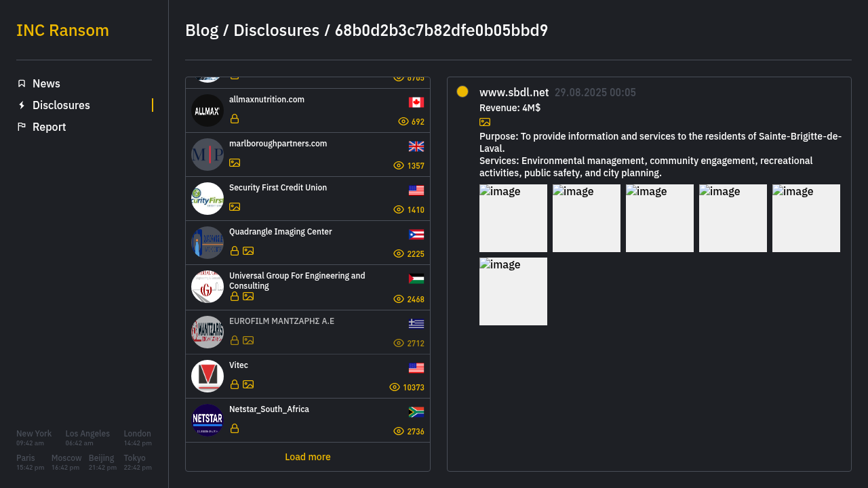Click the marlboroughpartners.com image icon
This screenshot has height=488, width=868.
235,163
